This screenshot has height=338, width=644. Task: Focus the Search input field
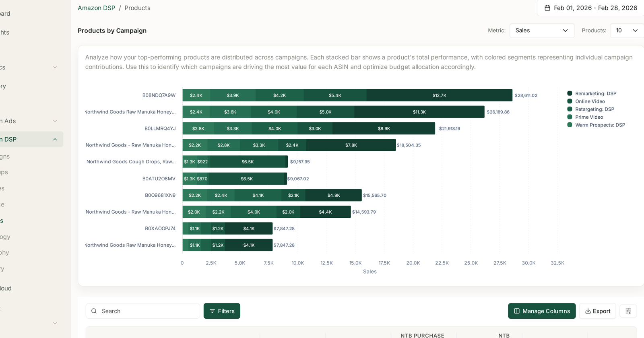[x=143, y=311]
